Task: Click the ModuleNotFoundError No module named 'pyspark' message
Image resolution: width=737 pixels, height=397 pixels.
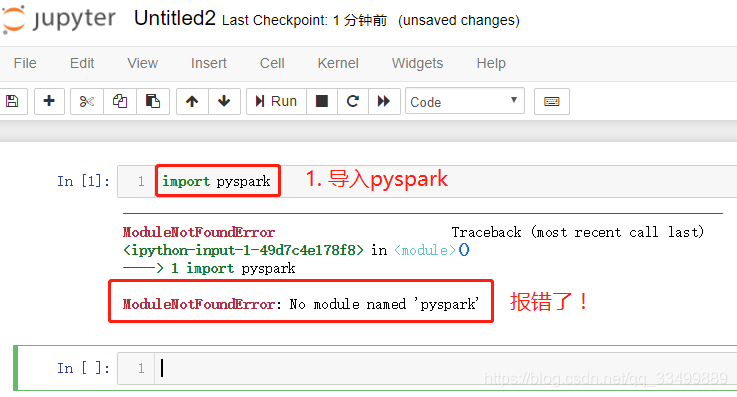Action: pos(301,304)
